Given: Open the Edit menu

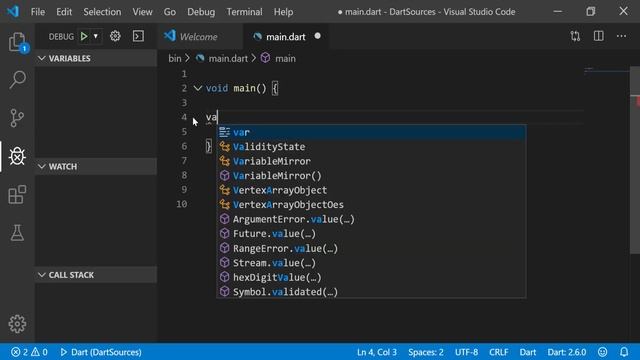Looking at the screenshot, I should [x=64, y=12].
